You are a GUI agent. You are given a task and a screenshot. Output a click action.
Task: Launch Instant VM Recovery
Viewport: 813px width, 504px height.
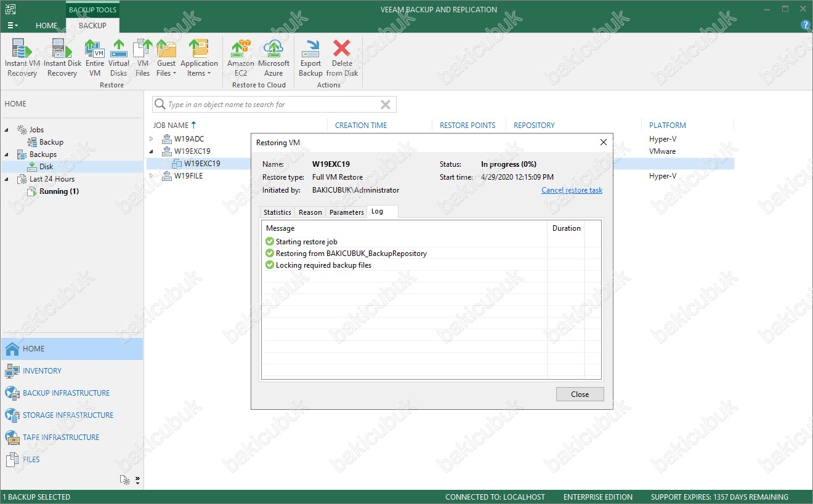click(22, 58)
